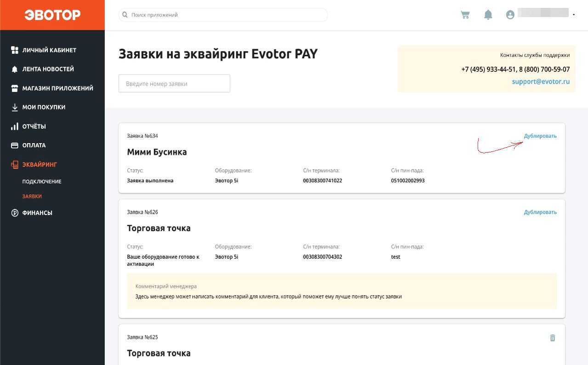Click Торговая точка title of request №626
The height and width of the screenshot is (365, 588).
pyautogui.click(x=159, y=228)
